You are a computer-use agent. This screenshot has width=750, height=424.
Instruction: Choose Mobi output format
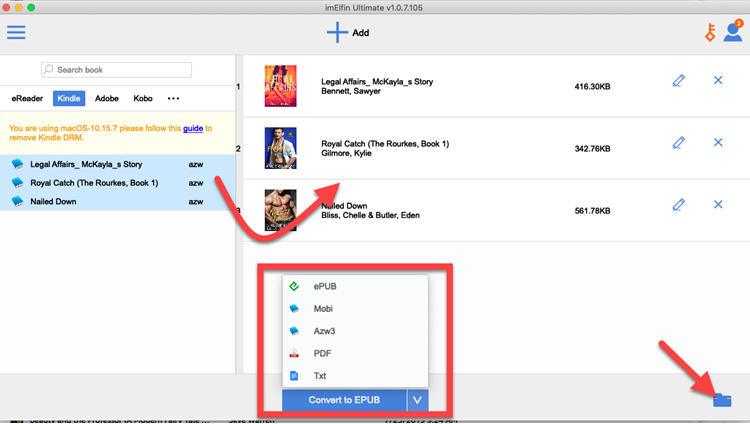(355, 309)
